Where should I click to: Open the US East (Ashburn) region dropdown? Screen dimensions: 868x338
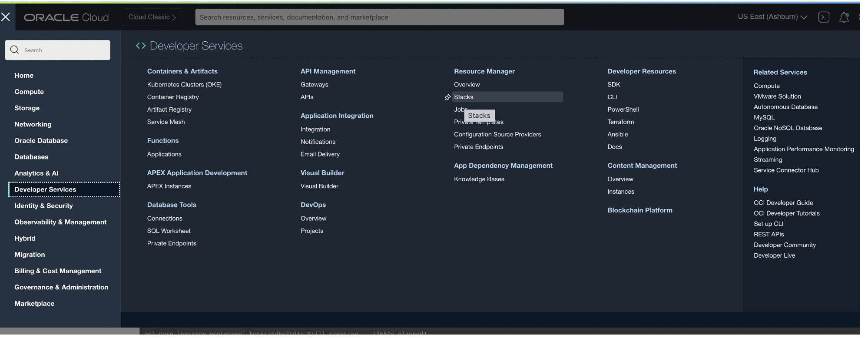[772, 17]
